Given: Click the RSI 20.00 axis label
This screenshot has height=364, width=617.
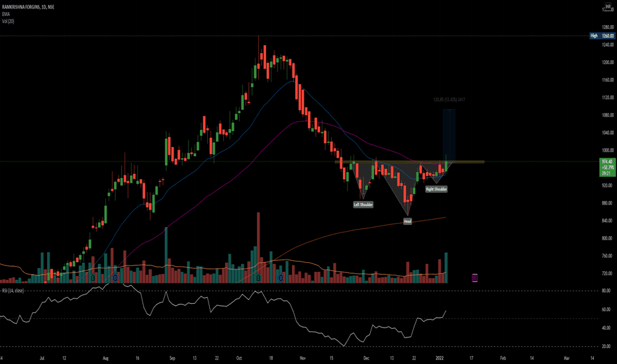Looking at the screenshot, I should 606,347.
